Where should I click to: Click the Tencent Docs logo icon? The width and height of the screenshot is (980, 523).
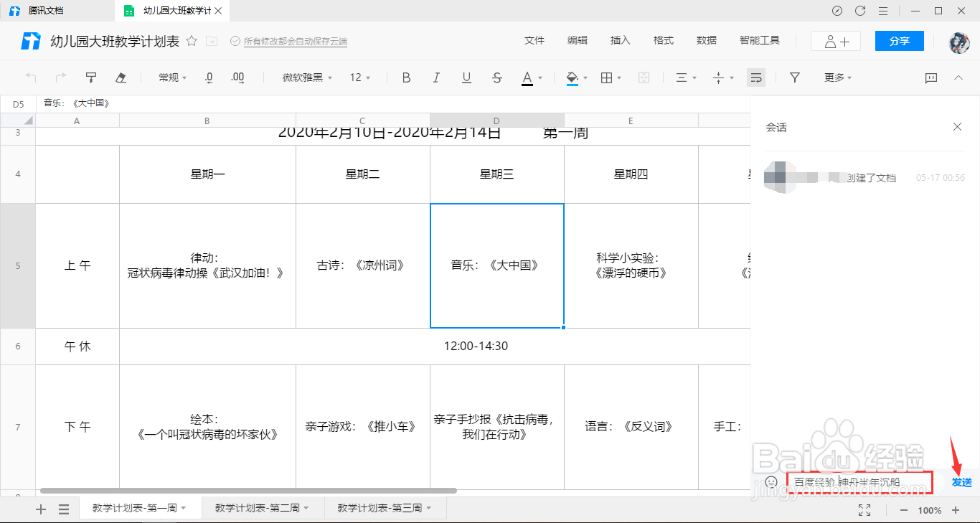click(x=31, y=41)
